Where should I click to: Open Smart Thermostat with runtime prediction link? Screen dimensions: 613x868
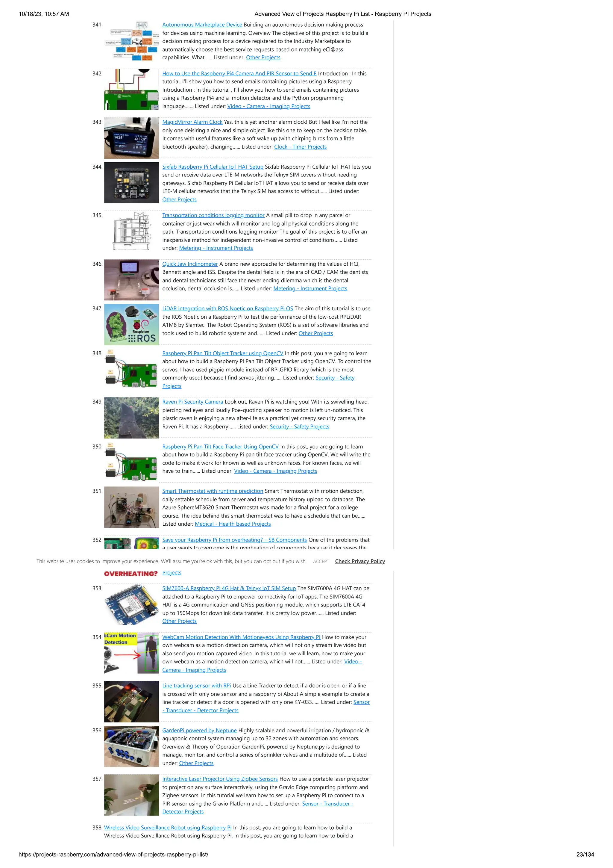tap(213, 491)
